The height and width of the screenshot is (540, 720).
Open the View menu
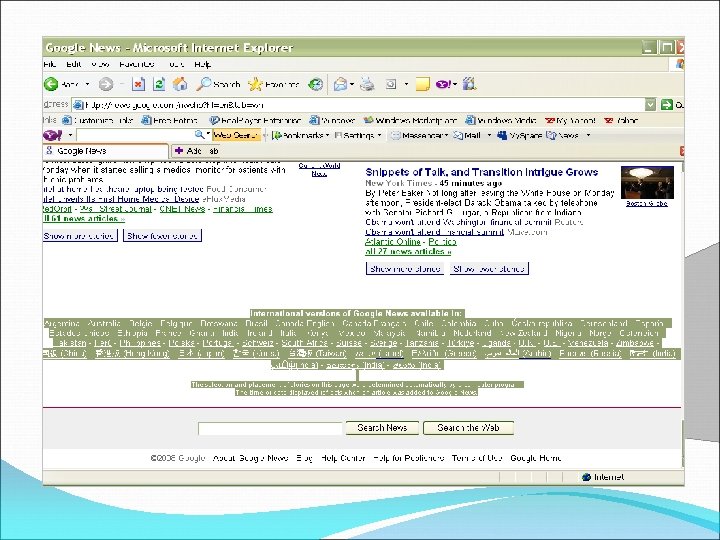click(100, 64)
